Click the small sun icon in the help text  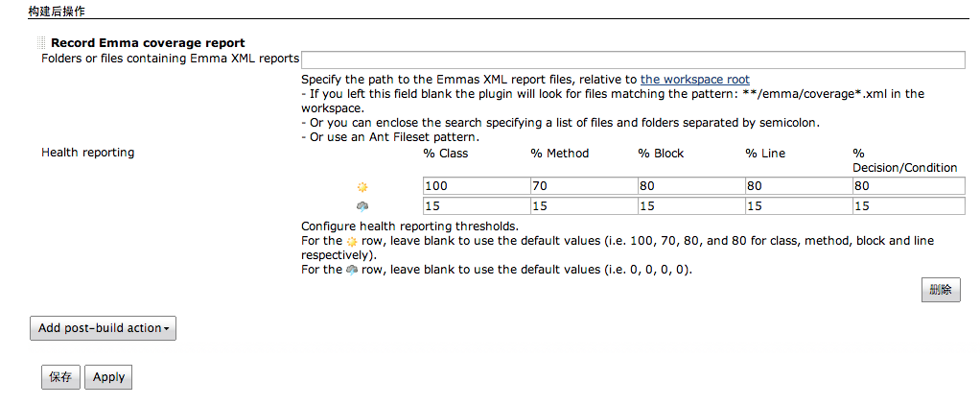coord(352,241)
